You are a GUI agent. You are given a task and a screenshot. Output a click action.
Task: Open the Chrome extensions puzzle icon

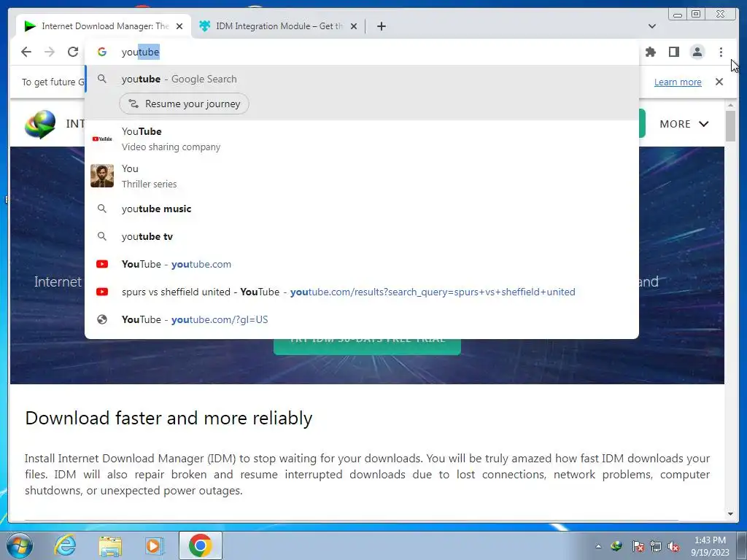point(650,52)
